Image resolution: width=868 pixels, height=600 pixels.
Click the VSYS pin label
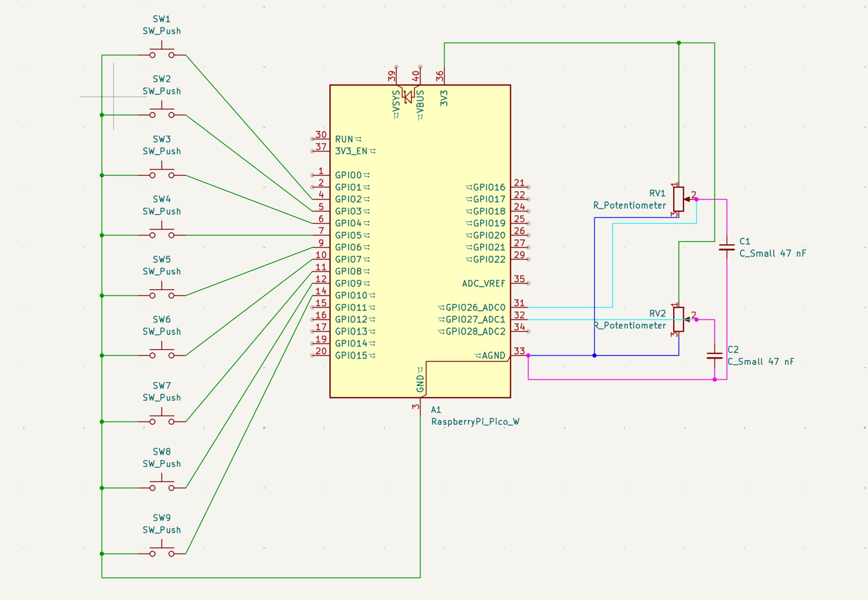coord(396,100)
